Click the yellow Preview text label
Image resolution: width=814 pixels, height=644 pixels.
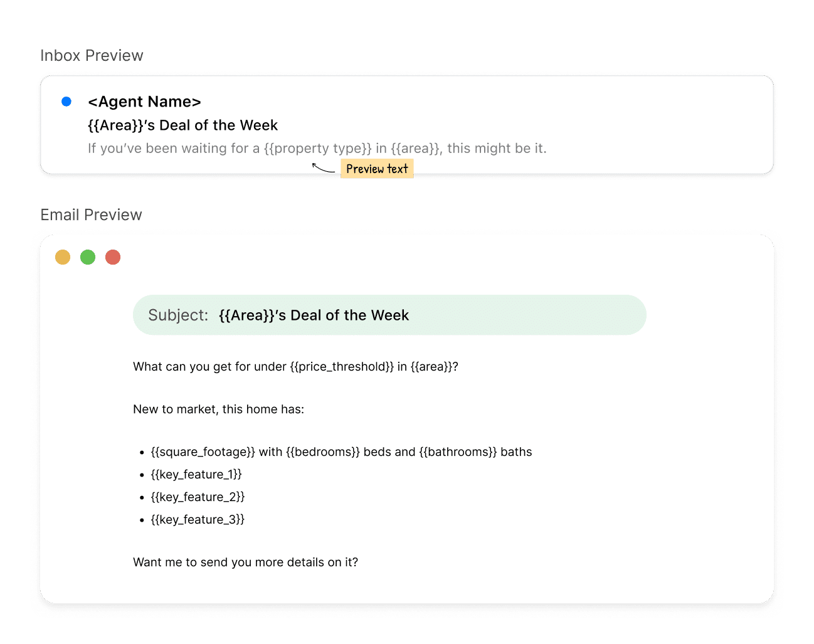click(377, 169)
